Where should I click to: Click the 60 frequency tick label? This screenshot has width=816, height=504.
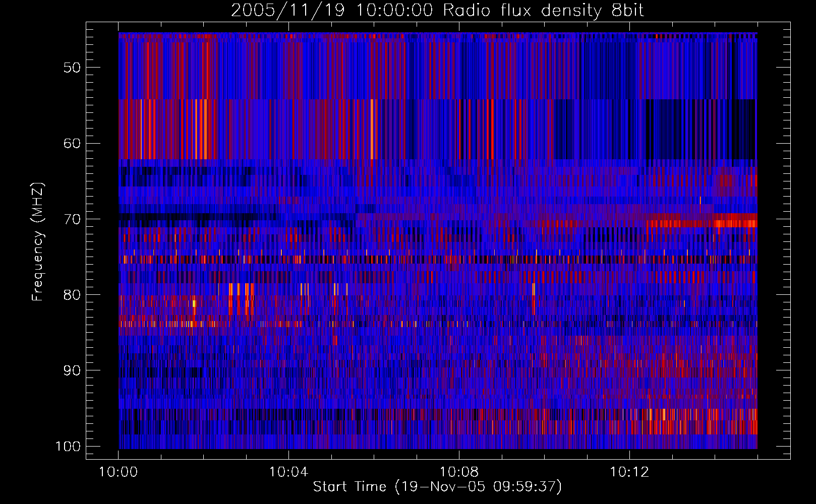(72, 143)
